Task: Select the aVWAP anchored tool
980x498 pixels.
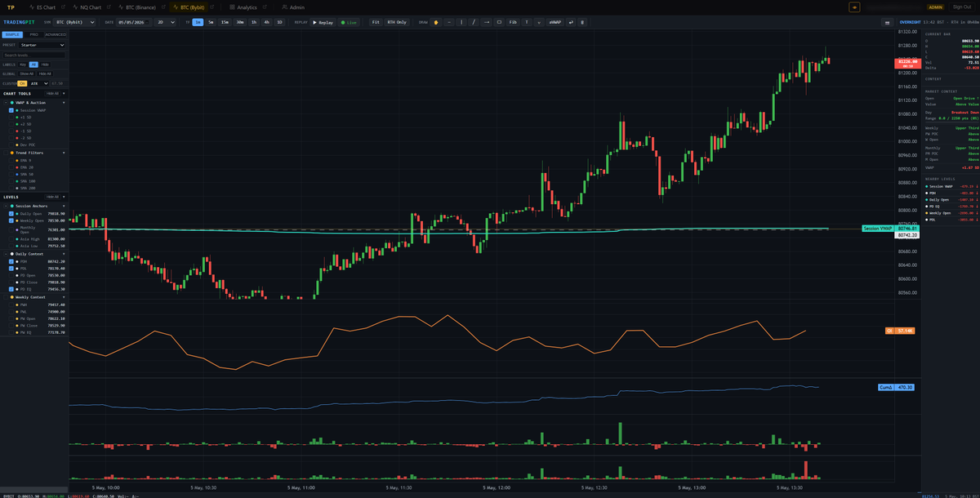Action: (x=555, y=22)
